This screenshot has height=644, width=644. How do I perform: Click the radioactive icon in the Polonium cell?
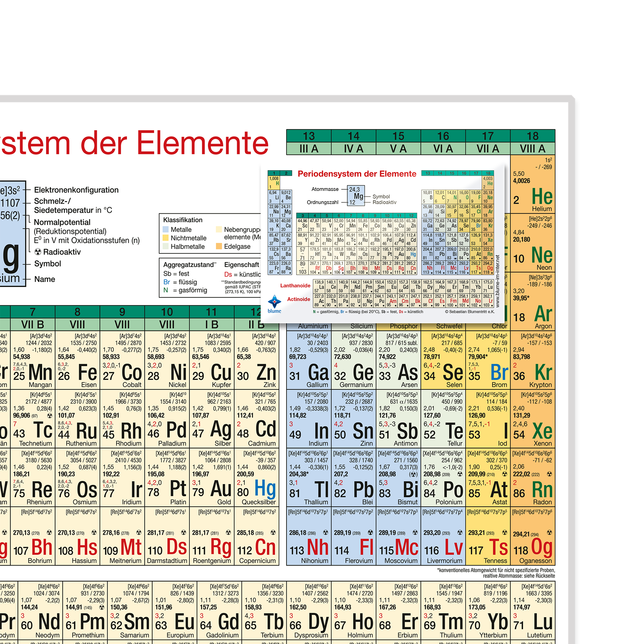[460, 474]
